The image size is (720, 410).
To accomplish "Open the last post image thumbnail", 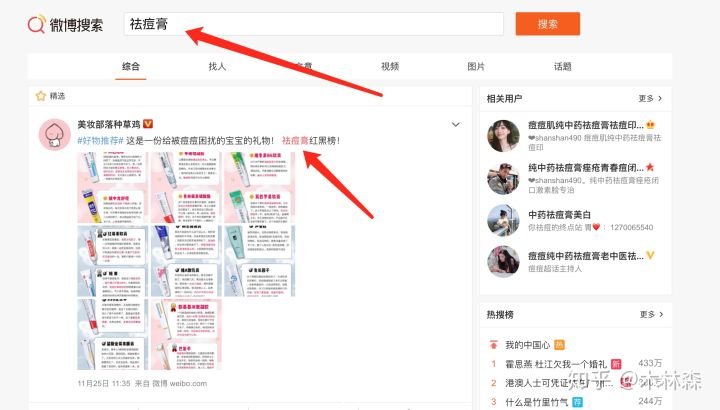I will 186,334.
